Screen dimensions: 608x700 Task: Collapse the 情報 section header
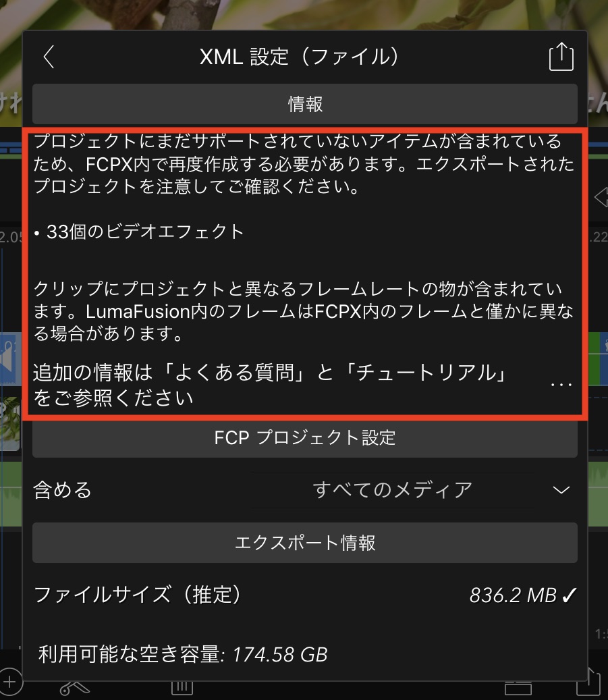305,104
